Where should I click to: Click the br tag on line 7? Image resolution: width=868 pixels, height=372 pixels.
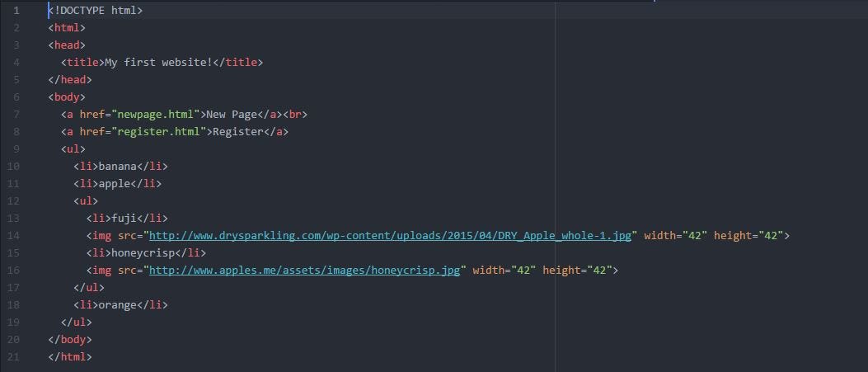coord(295,115)
